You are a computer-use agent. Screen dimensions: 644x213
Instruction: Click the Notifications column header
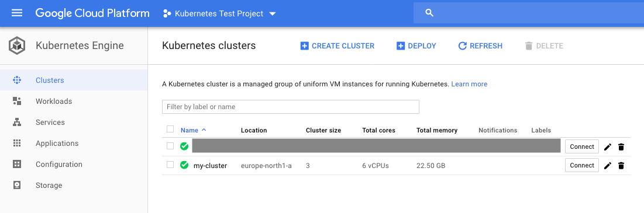tap(498, 130)
